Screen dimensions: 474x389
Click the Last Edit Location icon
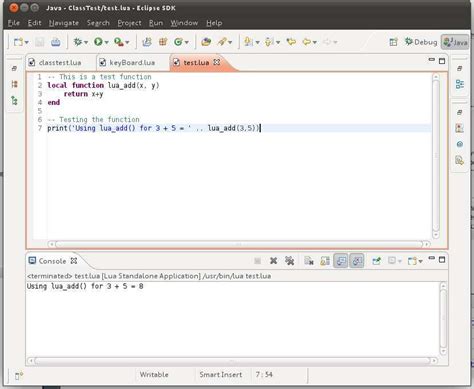click(291, 42)
